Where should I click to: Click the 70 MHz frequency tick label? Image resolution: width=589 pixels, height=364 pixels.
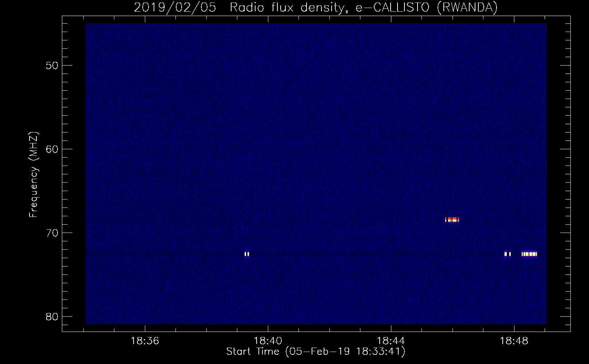[x=52, y=233]
